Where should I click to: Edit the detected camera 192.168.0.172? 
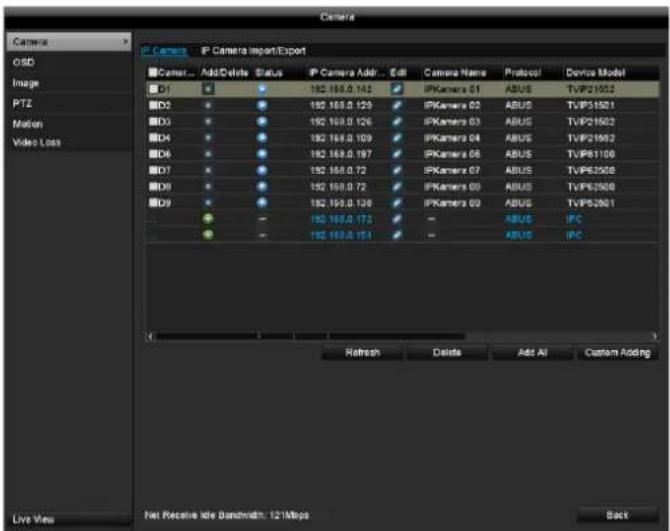(x=397, y=219)
